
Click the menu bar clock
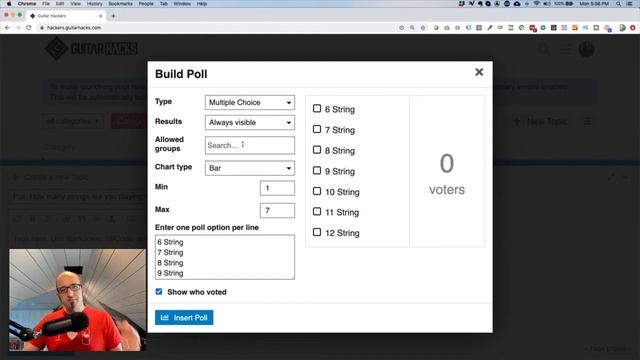pos(594,4)
